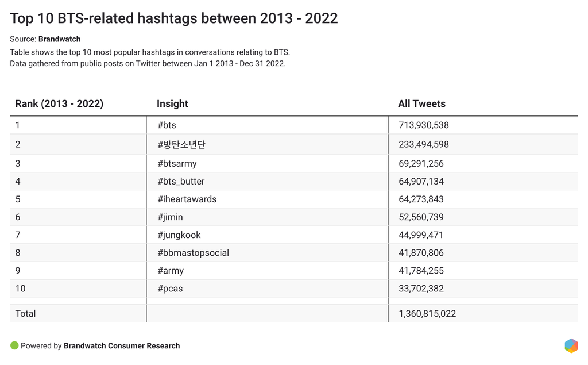Click the #방탄소년단 hashtag cell

click(181, 145)
